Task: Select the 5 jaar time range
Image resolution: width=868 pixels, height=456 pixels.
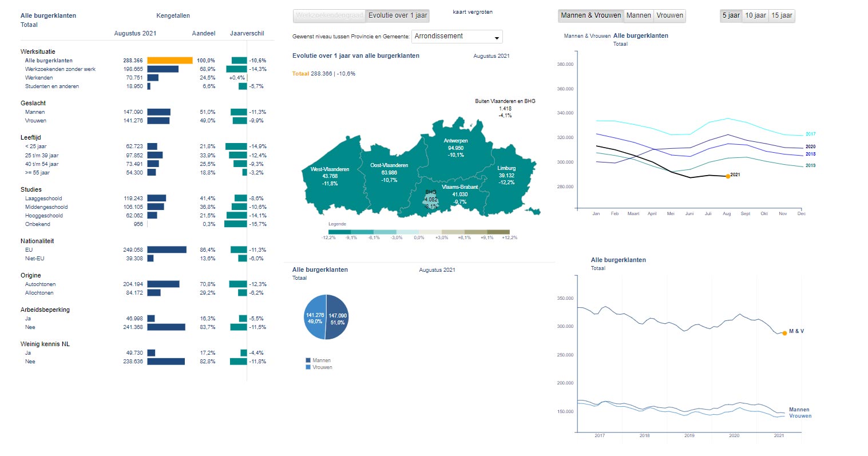Action: 731,15
